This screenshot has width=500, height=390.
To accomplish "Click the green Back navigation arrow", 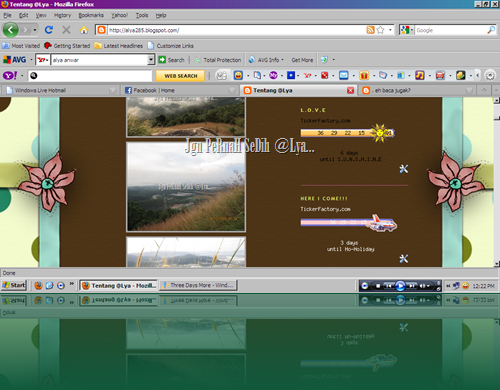I will [x=10, y=30].
